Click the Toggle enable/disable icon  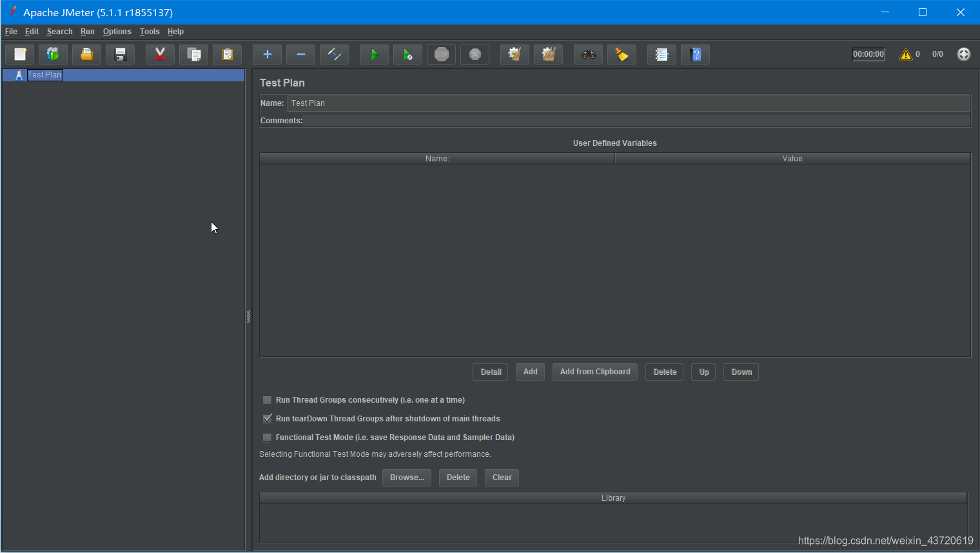coord(334,54)
